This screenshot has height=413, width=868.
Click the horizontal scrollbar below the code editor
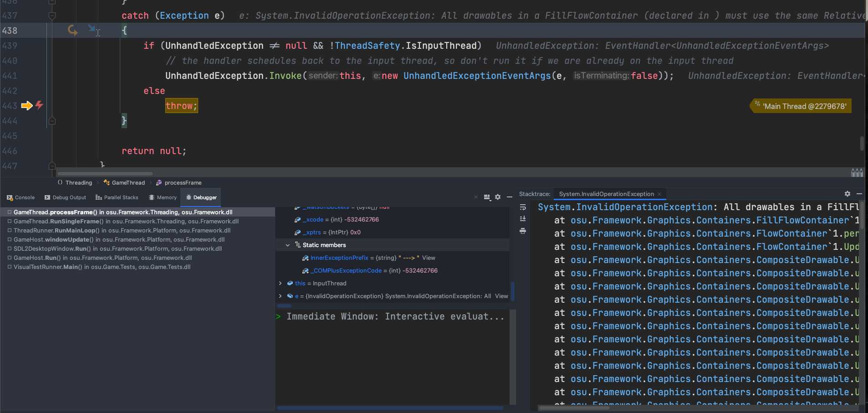pyautogui.click(x=105, y=174)
